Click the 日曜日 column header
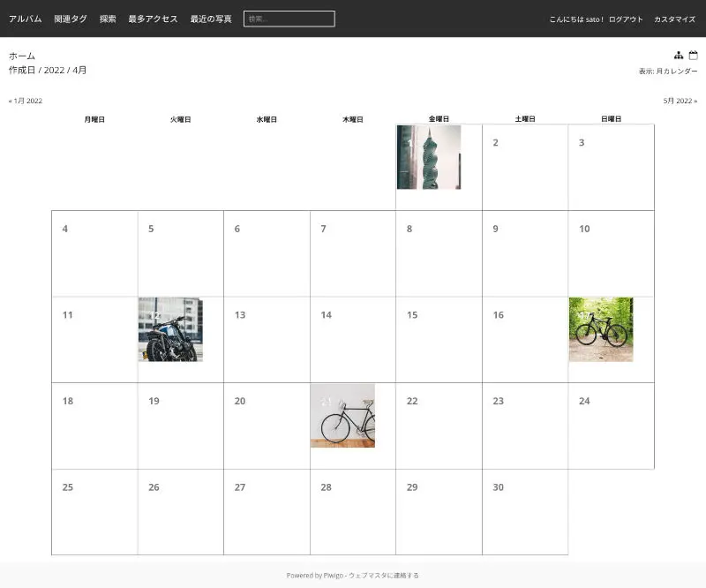706x588 pixels. (x=611, y=119)
